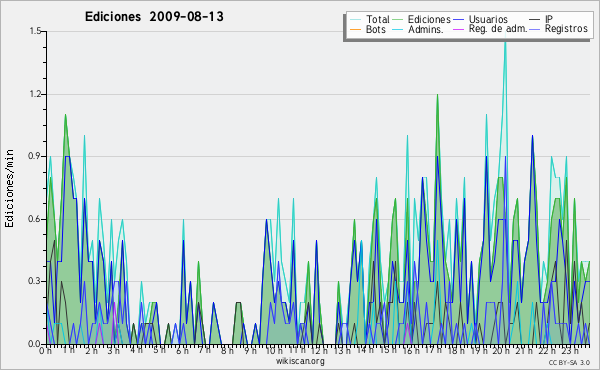Click the y-axis value 1.5

click(35, 31)
